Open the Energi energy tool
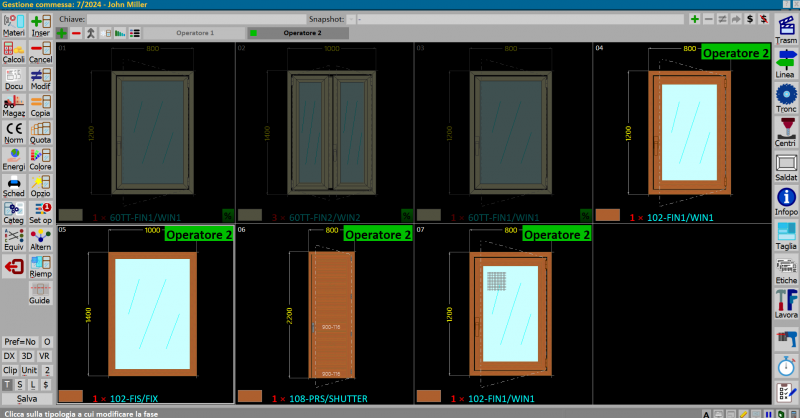This screenshot has width=800, height=418. pos(14,160)
